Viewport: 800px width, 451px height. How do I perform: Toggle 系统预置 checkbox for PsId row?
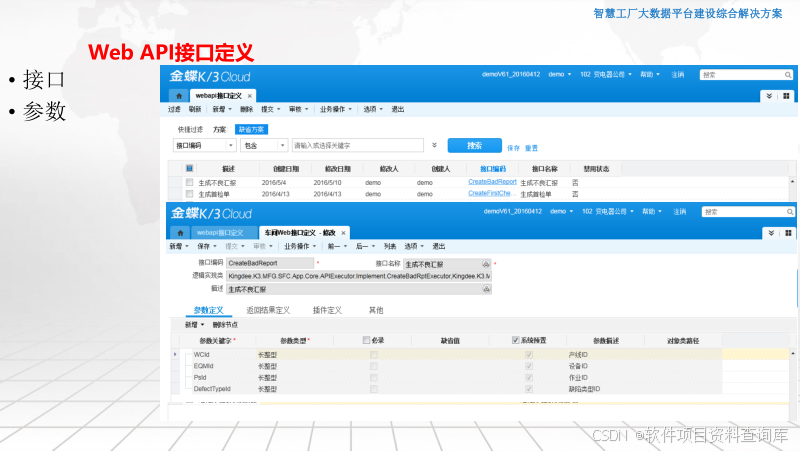[529, 378]
